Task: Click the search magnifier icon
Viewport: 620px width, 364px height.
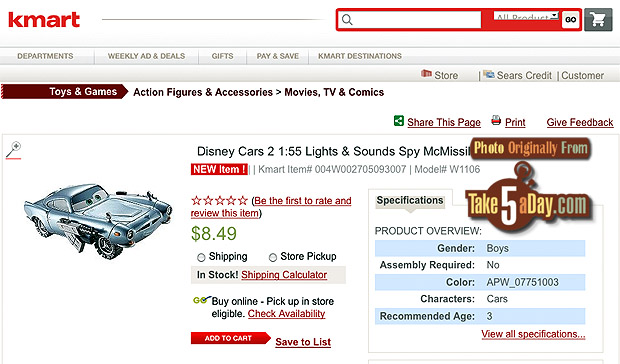Action: tap(347, 19)
